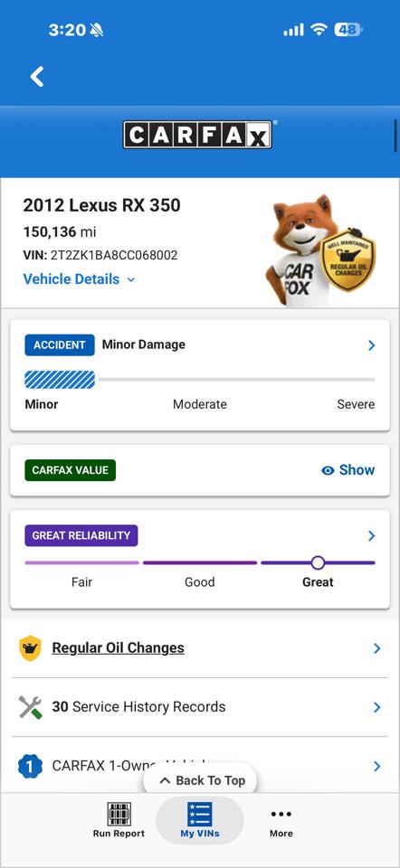400x868 pixels.
Task: Tap the reliability slider Great marker
Action: coord(318,563)
